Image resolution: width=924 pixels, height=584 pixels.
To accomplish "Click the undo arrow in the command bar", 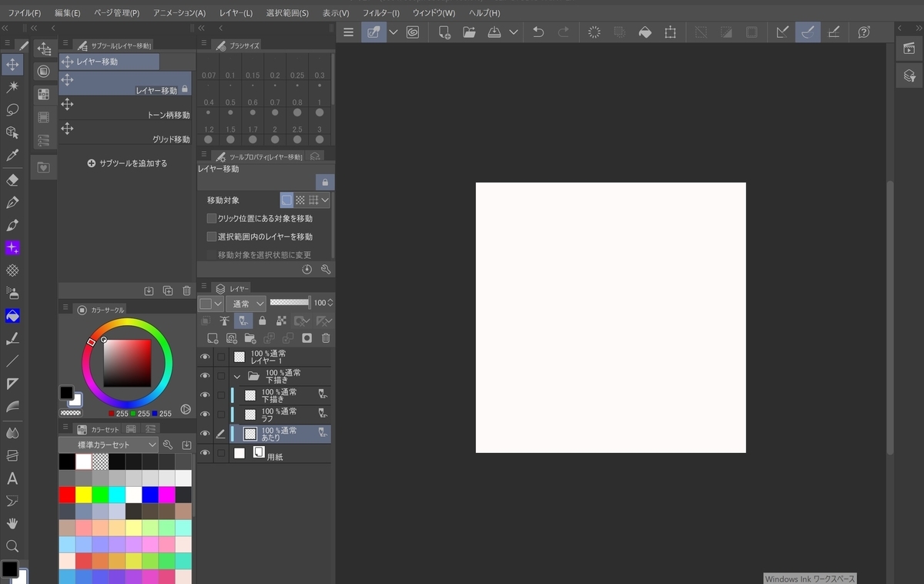I will click(x=538, y=32).
